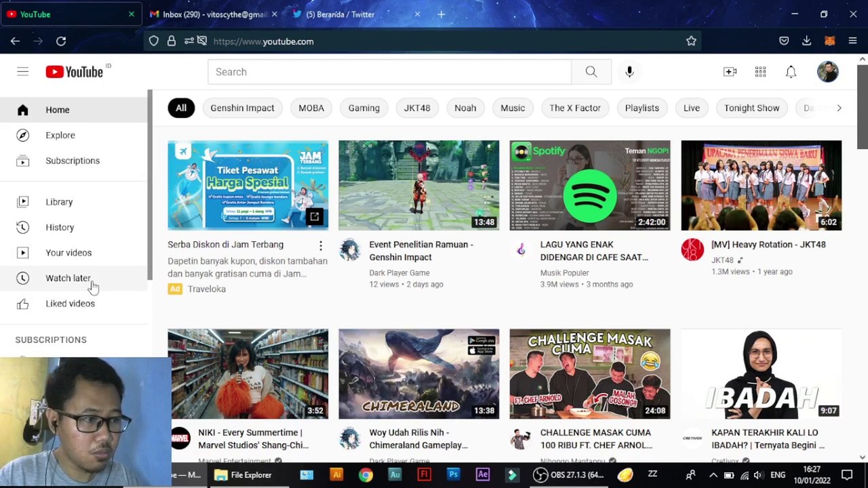Viewport: 868px width, 488px height.
Task: Open options menu for Traveloka ad
Action: [321, 245]
